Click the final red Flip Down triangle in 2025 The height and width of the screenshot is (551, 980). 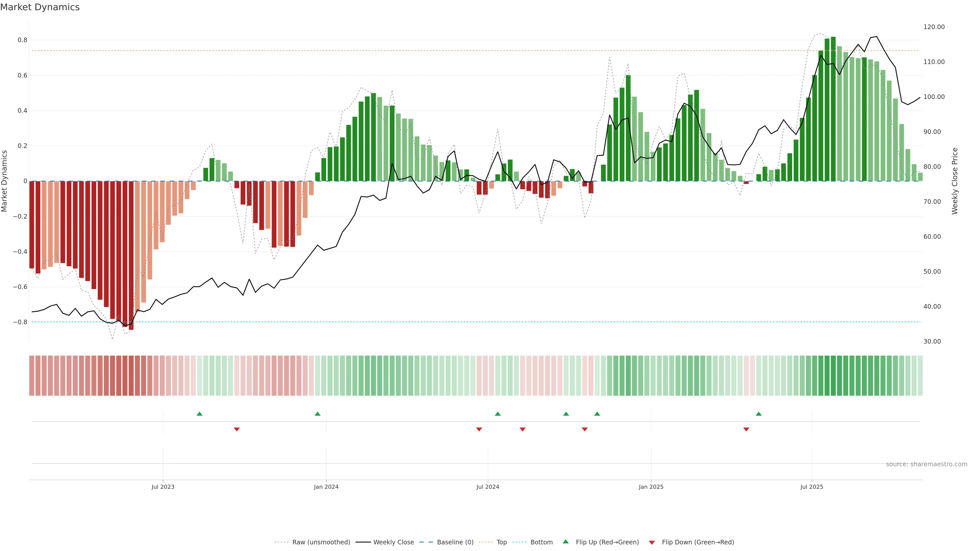point(746,429)
